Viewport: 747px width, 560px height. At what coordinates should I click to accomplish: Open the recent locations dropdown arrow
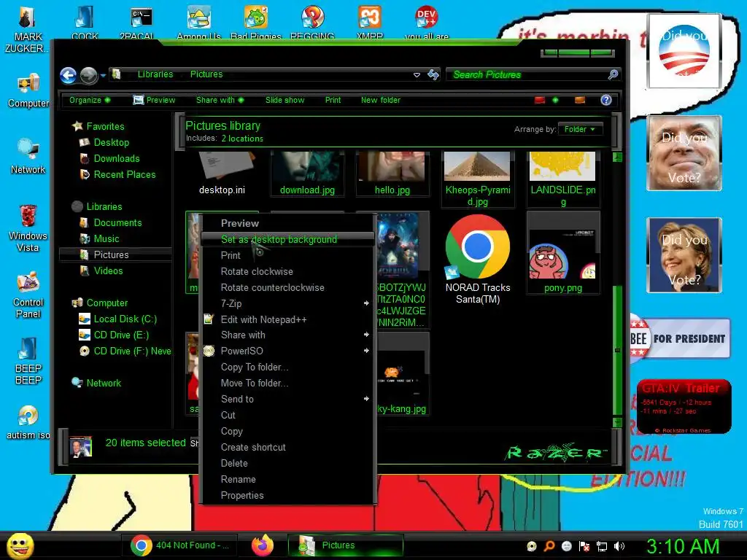point(103,75)
